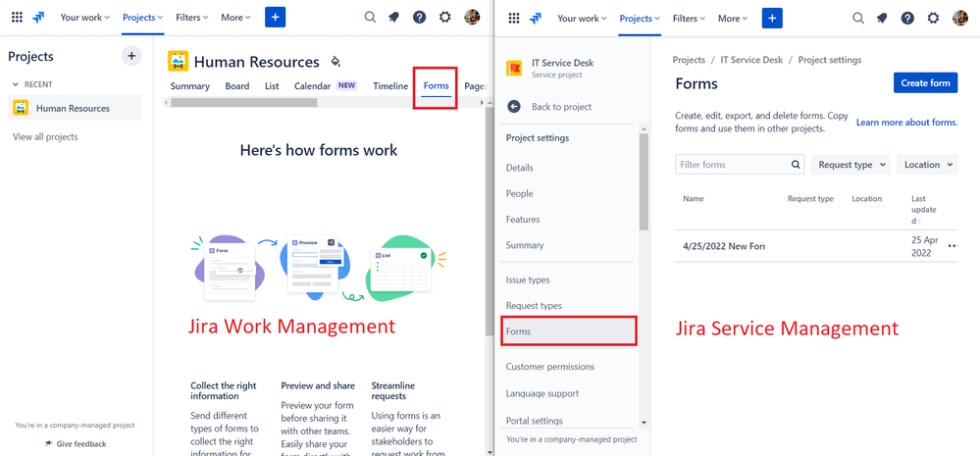This screenshot has width=980, height=456.
Task: Open Projects dropdown in IT Service Desk window
Action: (x=640, y=18)
